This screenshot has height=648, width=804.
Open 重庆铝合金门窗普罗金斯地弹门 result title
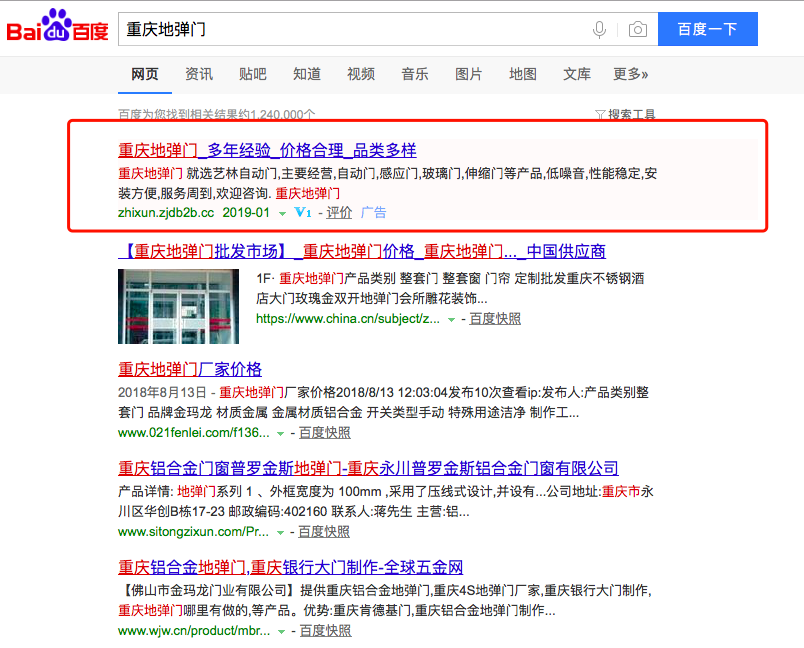(x=368, y=468)
